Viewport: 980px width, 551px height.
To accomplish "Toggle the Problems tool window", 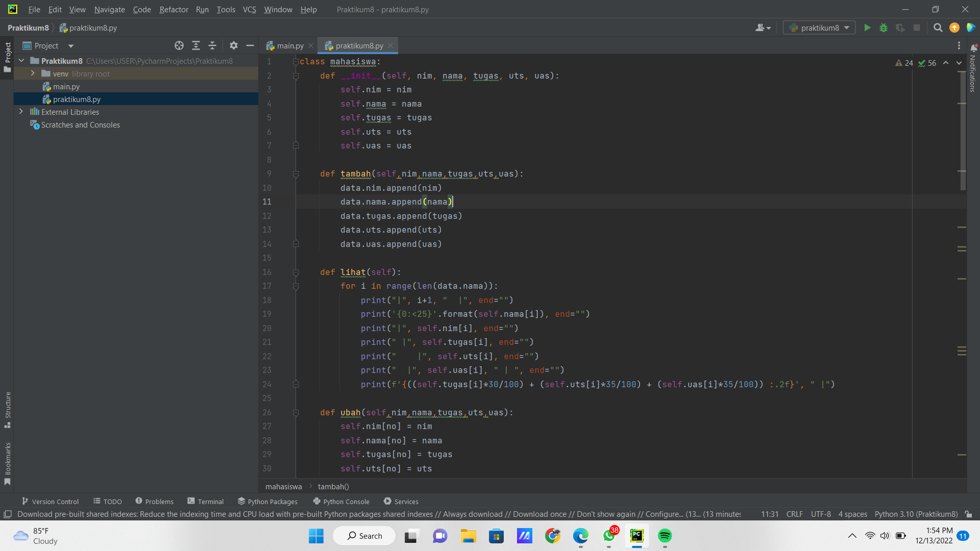I will tap(154, 502).
